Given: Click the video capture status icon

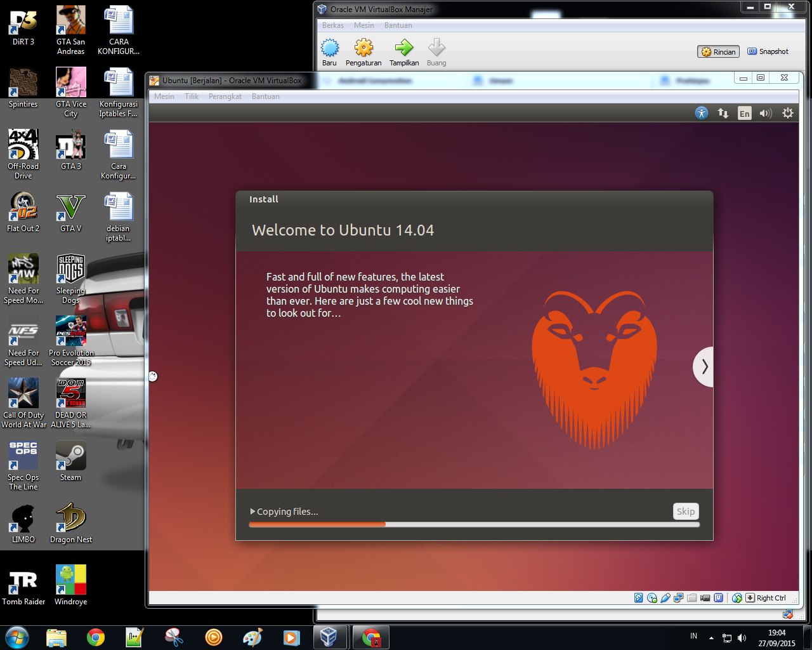Looking at the screenshot, I should pos(705,598).
